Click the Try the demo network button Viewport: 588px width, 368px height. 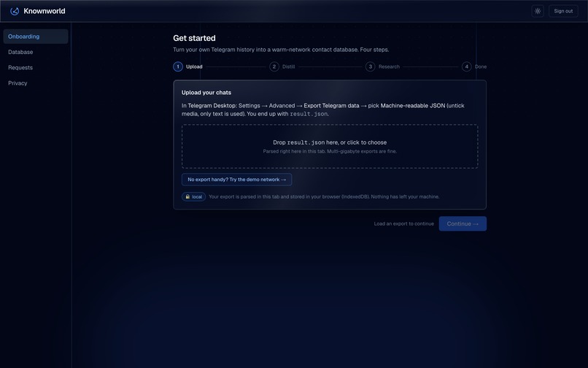point(236,180)
